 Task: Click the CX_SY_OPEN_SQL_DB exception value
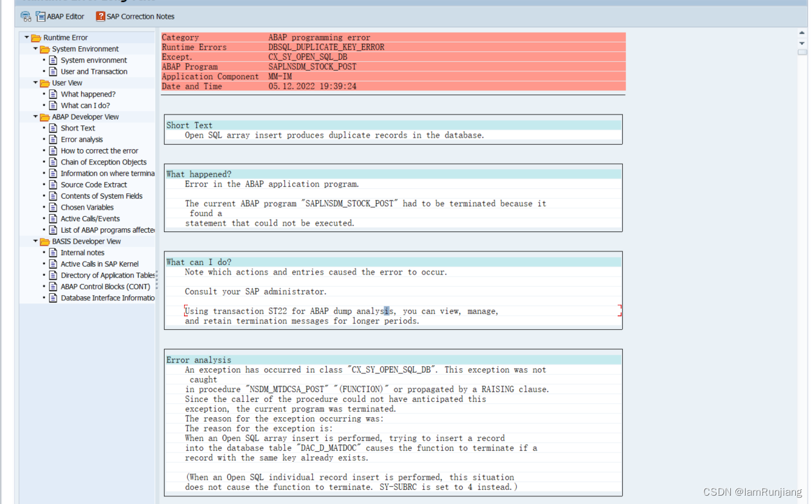tap(308, 57)
